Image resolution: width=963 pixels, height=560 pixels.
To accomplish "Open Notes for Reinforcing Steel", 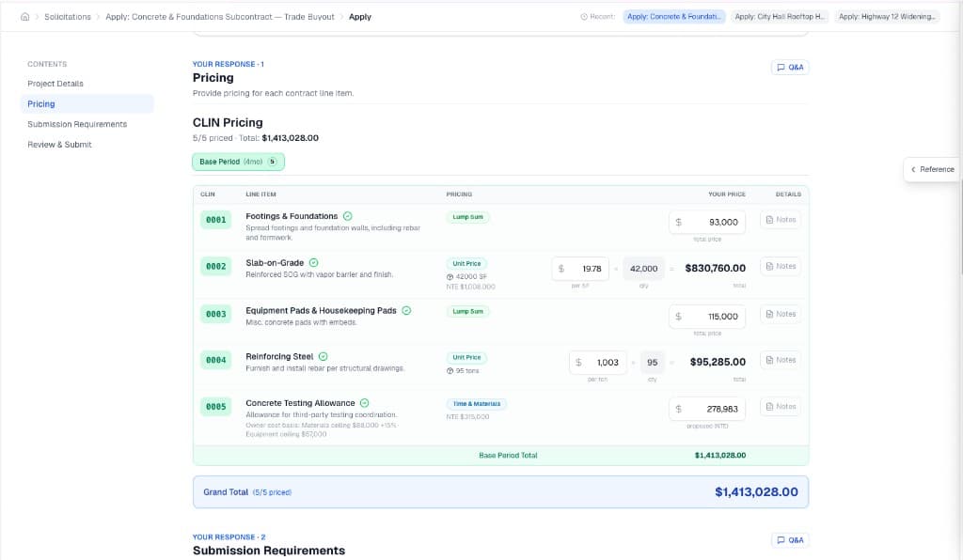I will pyautogui.click(x=781, y=360).
